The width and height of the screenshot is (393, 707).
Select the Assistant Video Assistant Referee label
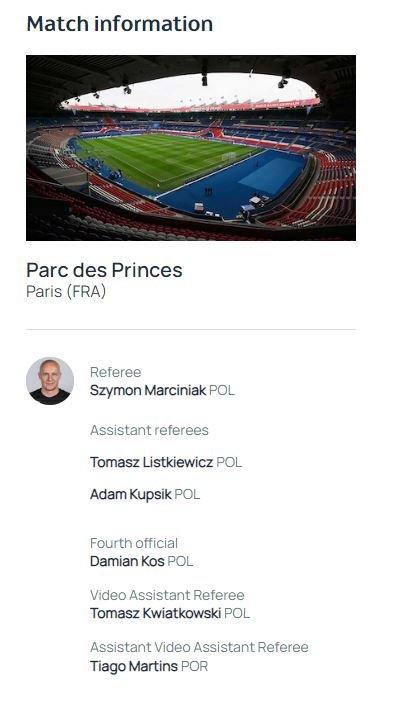[199, 647]
